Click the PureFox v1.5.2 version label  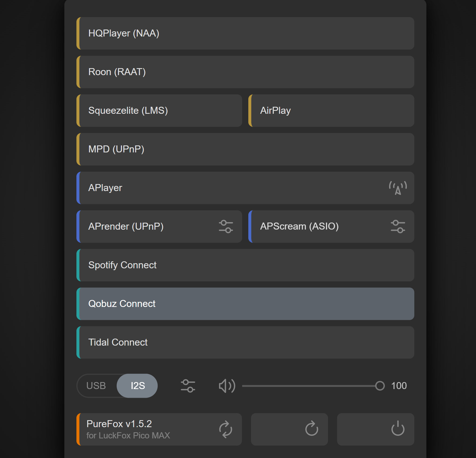[x=119, y=424]
